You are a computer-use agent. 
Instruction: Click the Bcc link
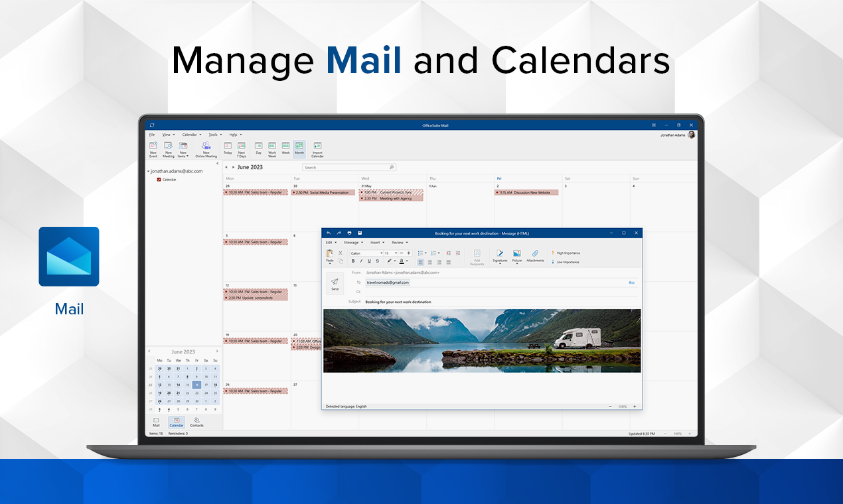point(632,283)
